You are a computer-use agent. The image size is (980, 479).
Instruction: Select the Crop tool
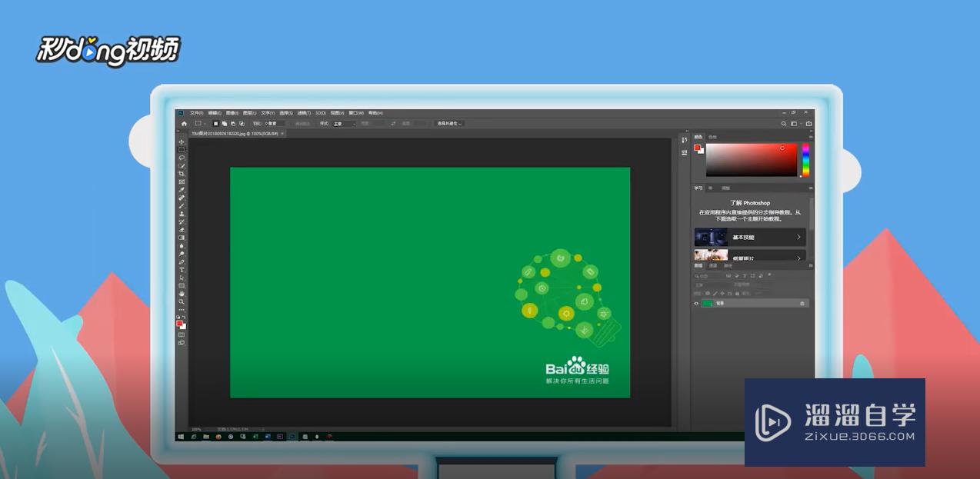point(182,174)
